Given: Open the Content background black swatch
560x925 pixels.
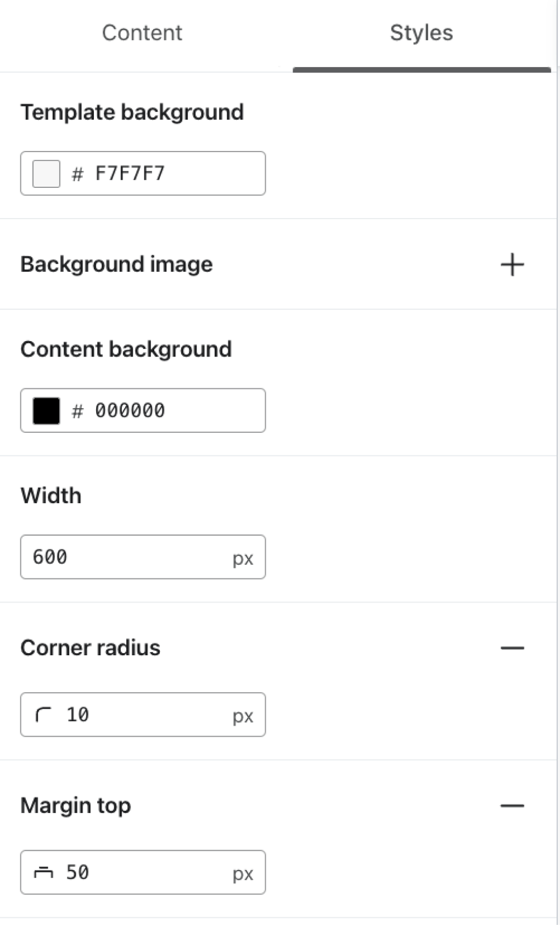Looking at the screenshot, I should [x=46, y=411].
